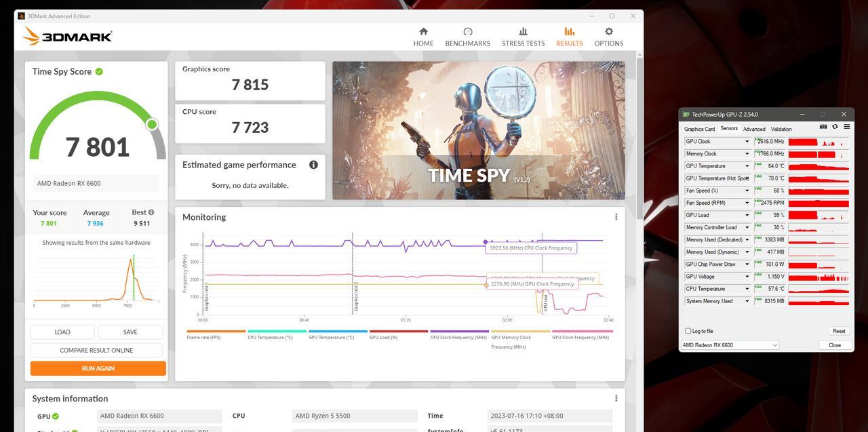Click the MAX indicator on System Memory Used value
868x432 pixels.
point(757,299)
